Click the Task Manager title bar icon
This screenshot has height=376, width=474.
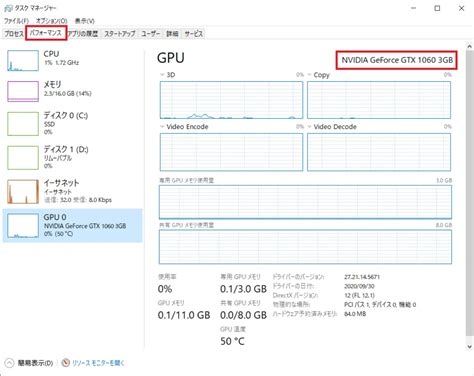[x=8, y=8]
